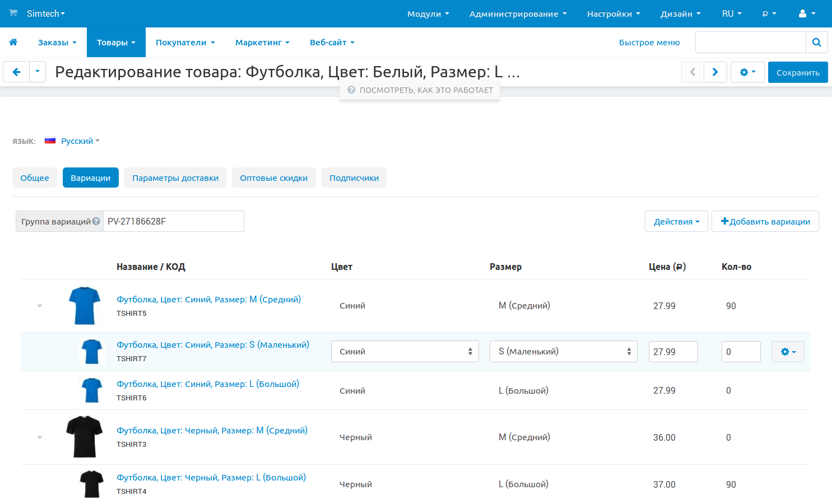Open the Параметры доставки tab
This screenshot has height=504, width=832.
(175, 178)
